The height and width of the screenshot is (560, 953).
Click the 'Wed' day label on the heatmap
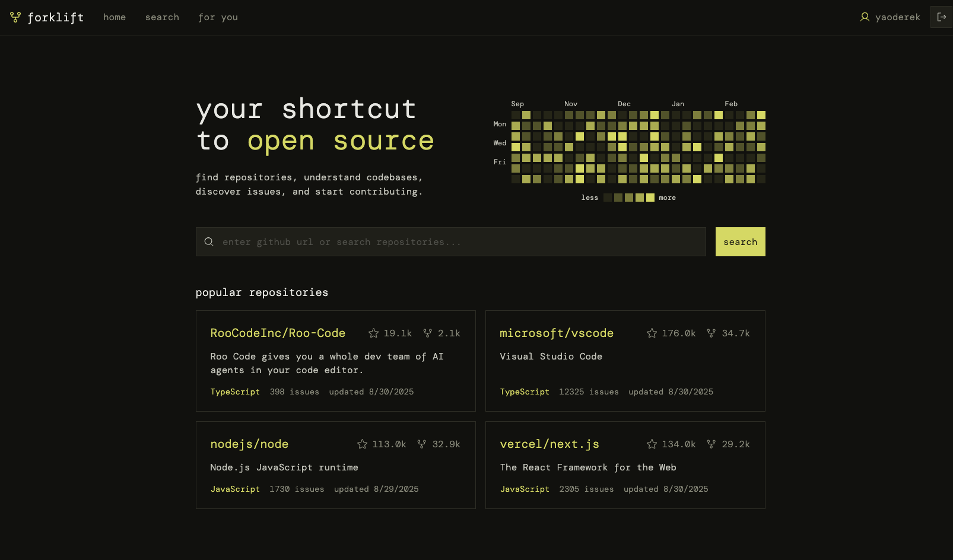500,143
